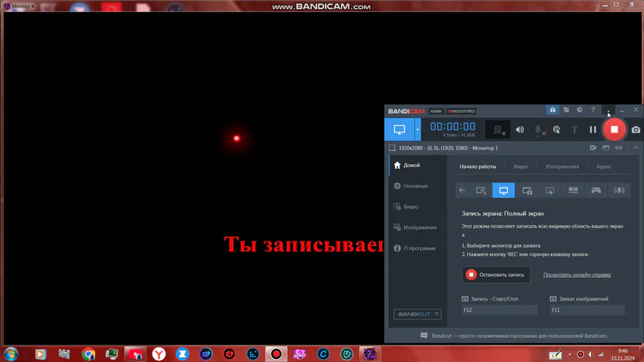Pause the Bandicam recording
Screen dimensions: 644x362
tap(592, 129)
